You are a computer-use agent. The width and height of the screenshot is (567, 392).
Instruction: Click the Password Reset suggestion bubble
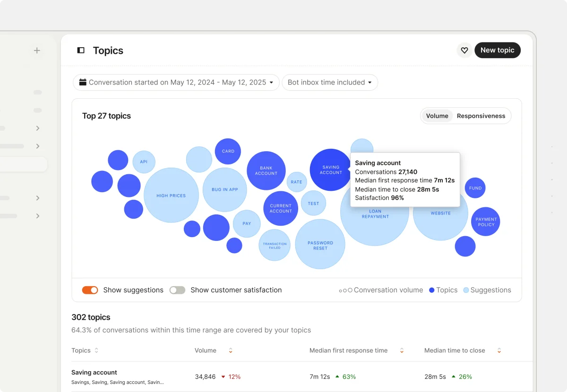pos(320,245)
